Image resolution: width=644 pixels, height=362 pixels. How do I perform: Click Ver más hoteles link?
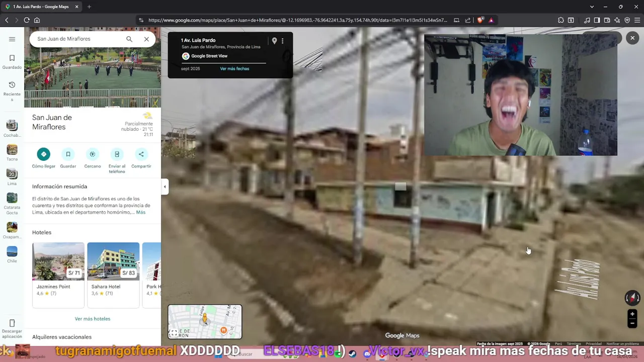[93, 319]
